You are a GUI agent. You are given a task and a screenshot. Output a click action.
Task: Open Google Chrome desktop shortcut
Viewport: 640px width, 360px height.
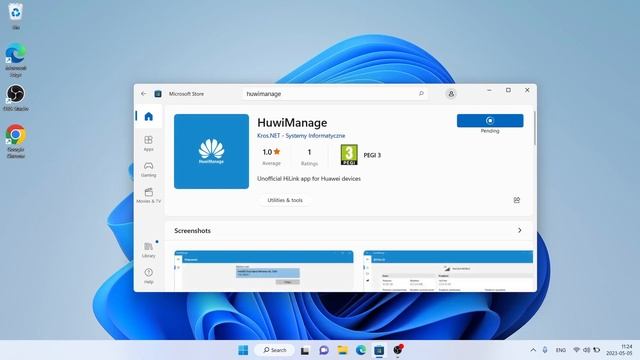point(16,141)
